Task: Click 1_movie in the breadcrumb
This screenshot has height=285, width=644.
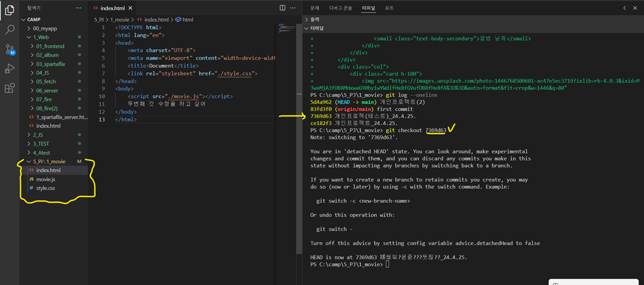Action: click(x=120, y=20)
